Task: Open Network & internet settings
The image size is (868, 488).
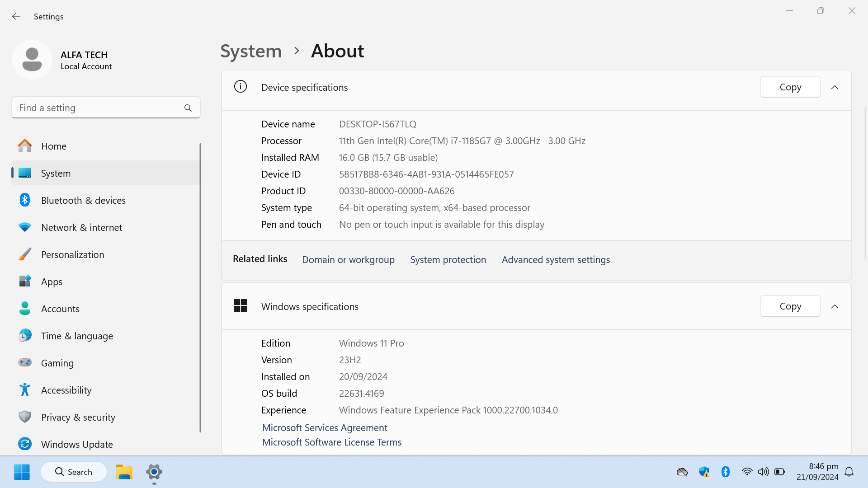Action: (x=105, y=227)
